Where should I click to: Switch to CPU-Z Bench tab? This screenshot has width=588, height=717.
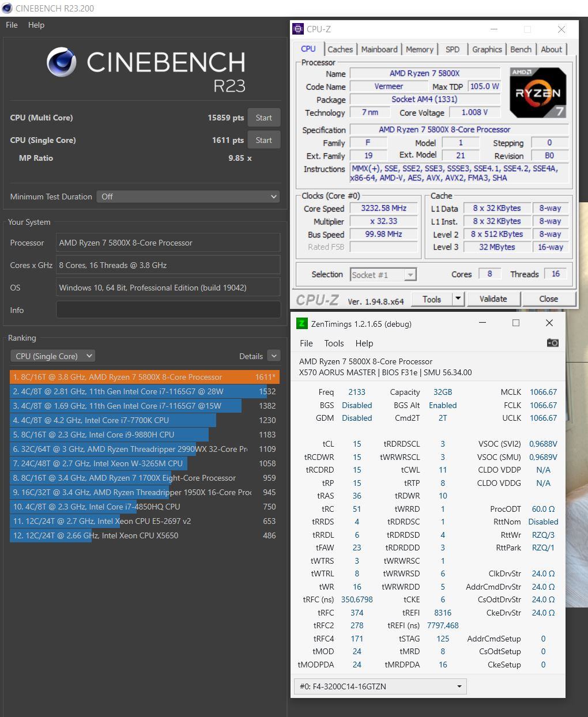click(521, 50)
